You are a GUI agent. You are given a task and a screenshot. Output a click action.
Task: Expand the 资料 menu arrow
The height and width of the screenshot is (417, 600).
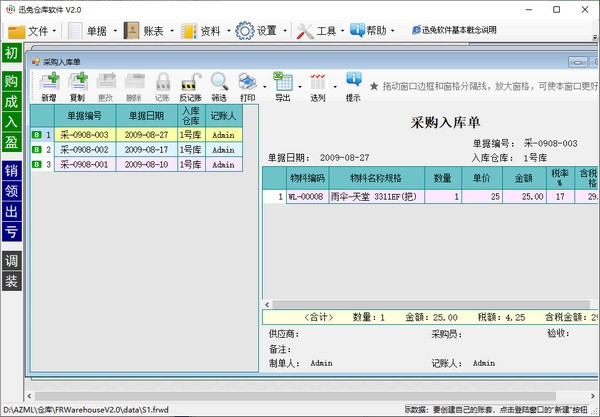click(x=228, y=31)
